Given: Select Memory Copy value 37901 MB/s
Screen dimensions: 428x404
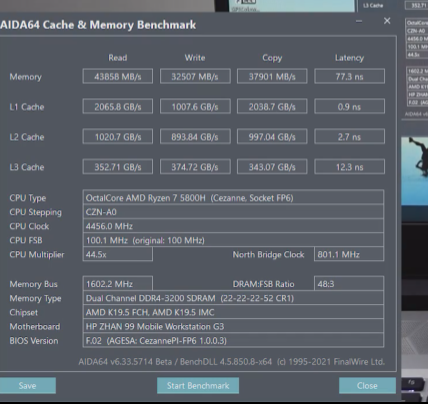Looking at the screenshot, I should click(x=272, y=76).
